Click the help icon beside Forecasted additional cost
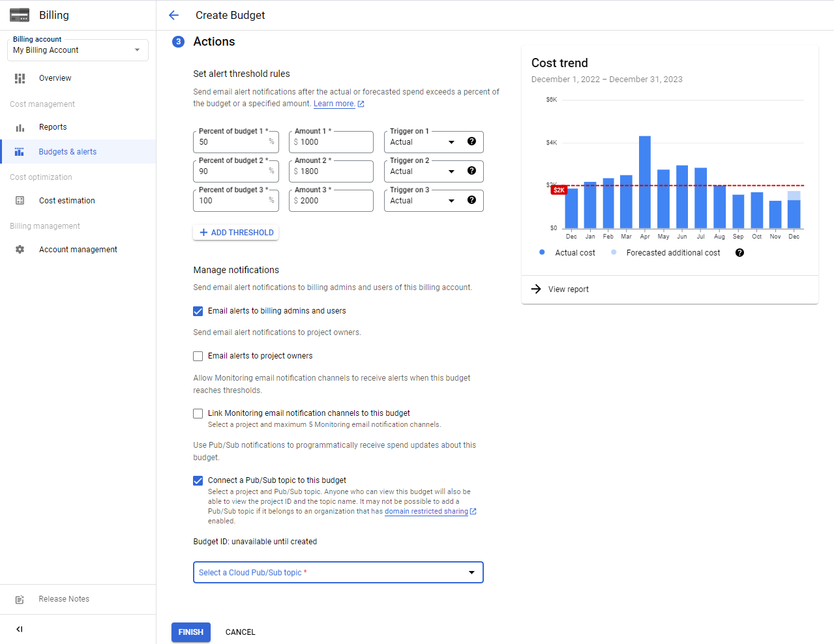This screenshot has width=834, height=644. click(739, 253)
